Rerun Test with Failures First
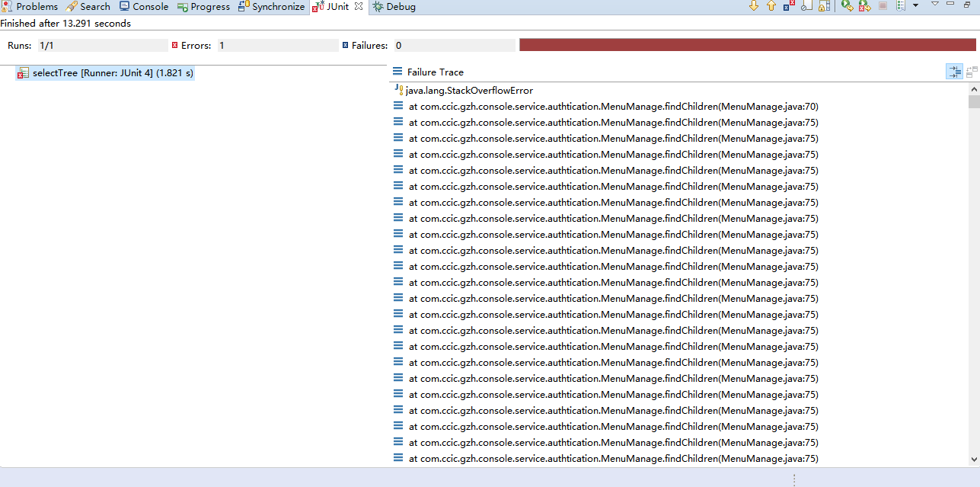This screenshot has width=980, height=487. 864,5
